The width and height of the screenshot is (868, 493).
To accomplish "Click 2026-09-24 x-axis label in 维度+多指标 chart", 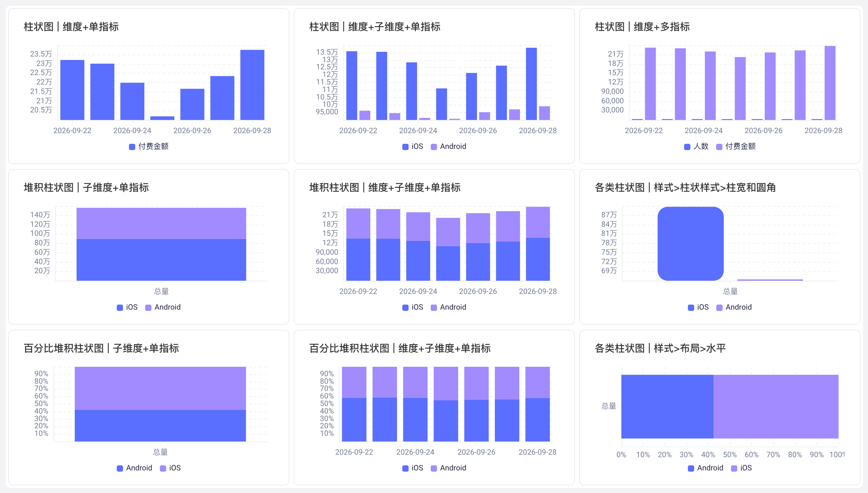I will point(704,131).
